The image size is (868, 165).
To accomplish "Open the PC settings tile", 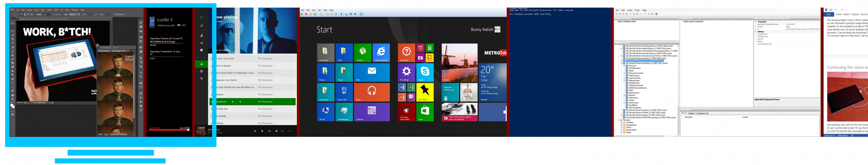I will click(x=406, y=72).
